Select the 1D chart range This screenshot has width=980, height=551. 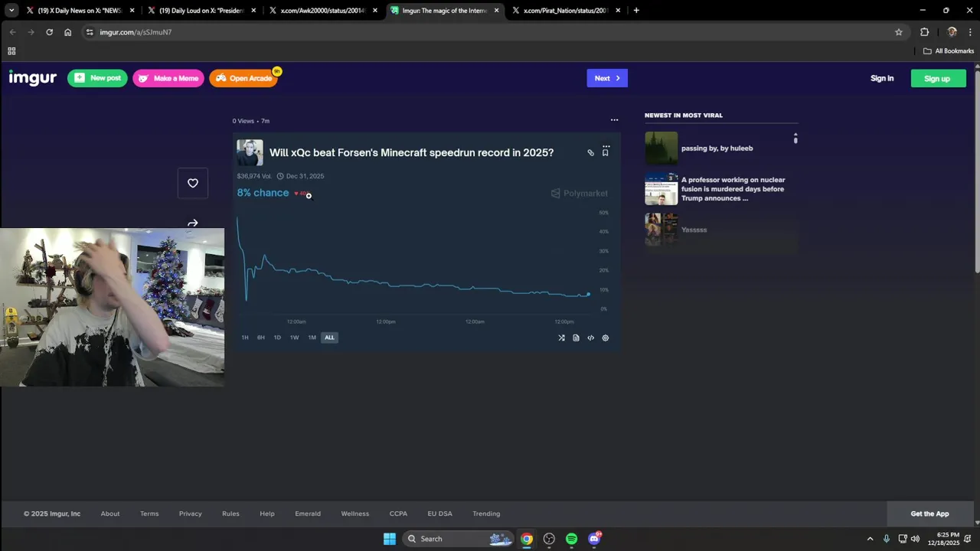277,337
